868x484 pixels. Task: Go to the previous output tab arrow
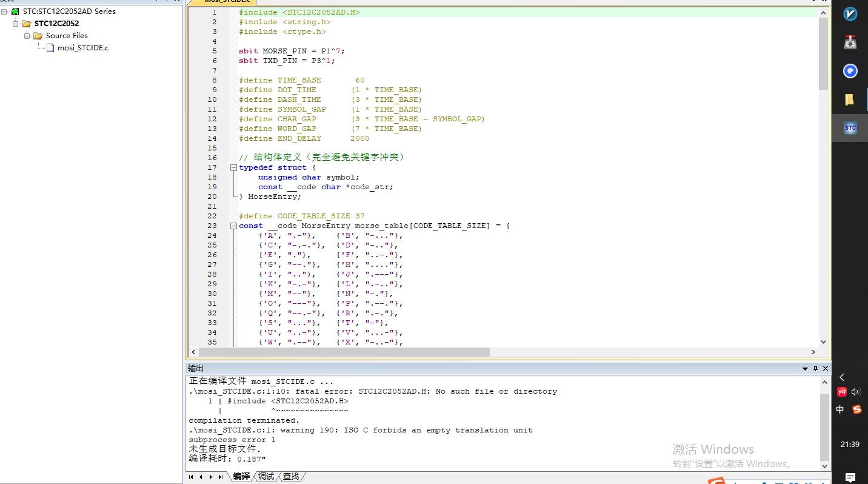(201, 477)
